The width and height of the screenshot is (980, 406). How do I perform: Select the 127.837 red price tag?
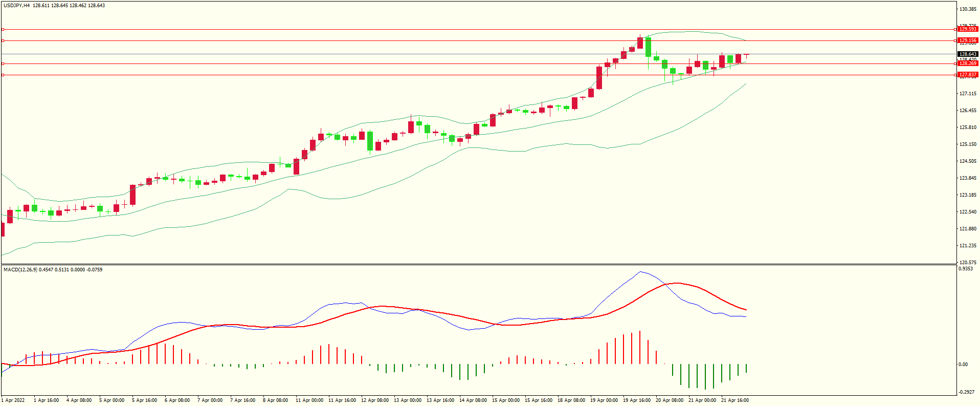tap(968, 75)
